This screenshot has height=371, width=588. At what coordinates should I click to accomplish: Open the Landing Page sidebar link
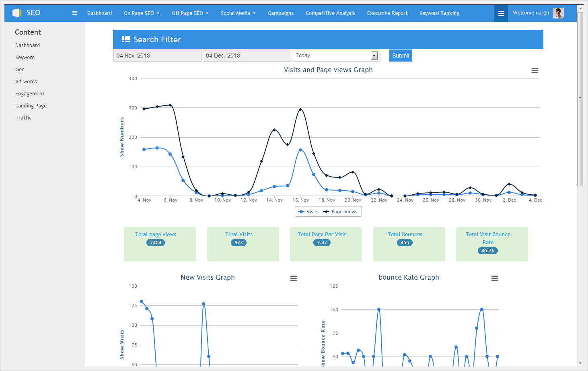[31, 106]
